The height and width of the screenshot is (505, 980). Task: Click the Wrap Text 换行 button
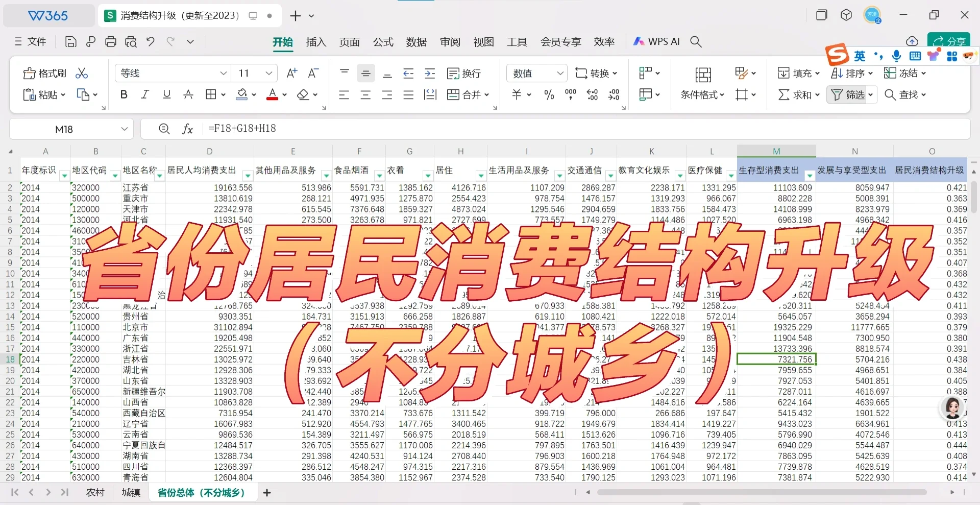(464, 74)
